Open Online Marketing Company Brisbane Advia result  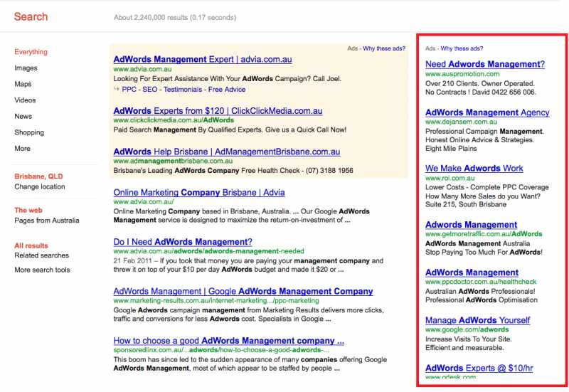199,192
